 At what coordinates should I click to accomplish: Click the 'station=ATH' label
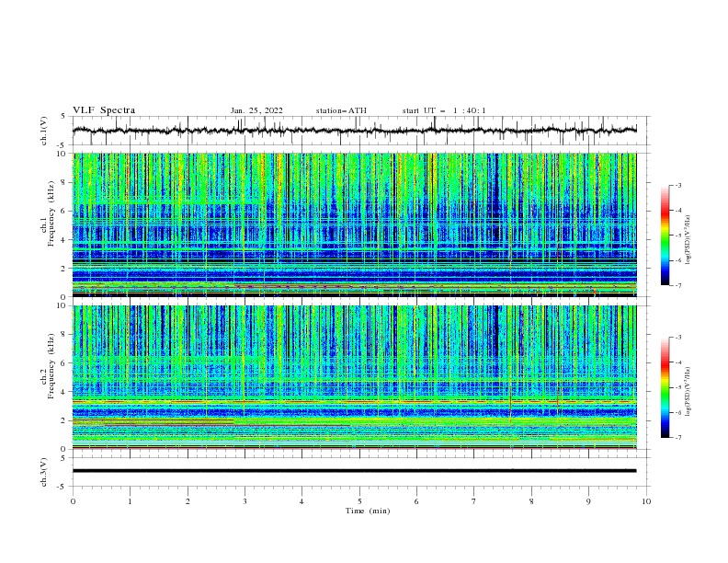tap(341, 110)
